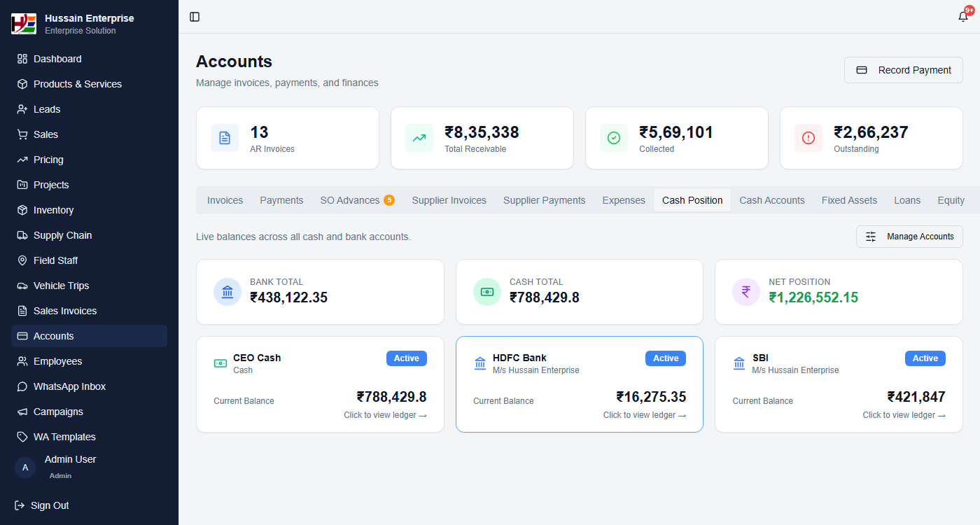980x525 pixels.
Task: Go to Vehicle Trips
Action: [x=89, y=286]
